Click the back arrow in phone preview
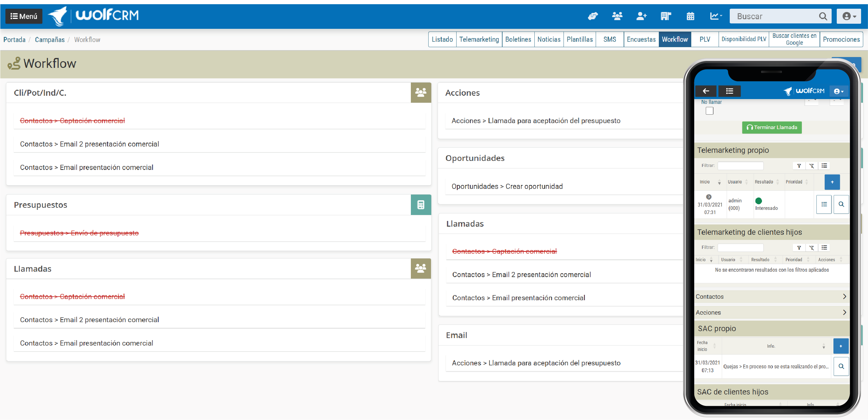Screen dimensions: 868x420 706,91
